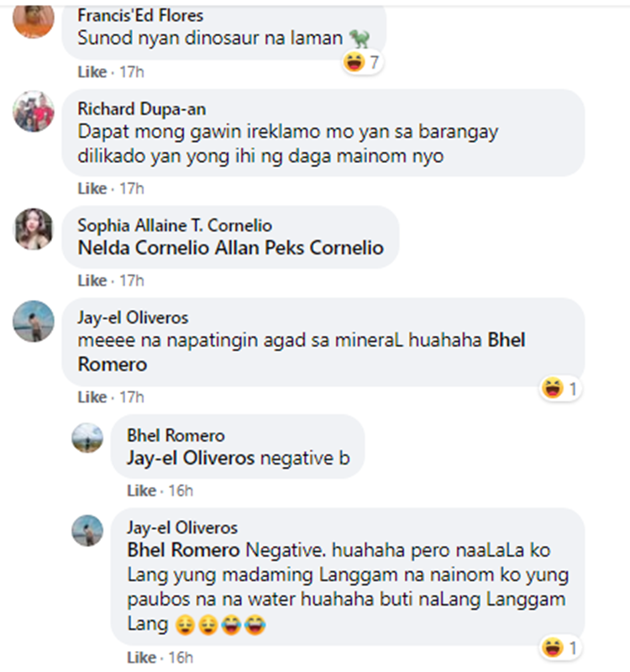Viewport: 630px width, 672px height.
Task: Open Bhel Romero's reply avatar
Action: tap(87, 438)
